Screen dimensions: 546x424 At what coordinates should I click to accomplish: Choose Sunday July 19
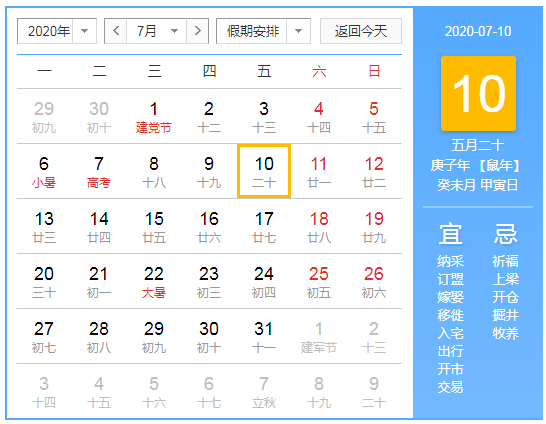point(374,227)
